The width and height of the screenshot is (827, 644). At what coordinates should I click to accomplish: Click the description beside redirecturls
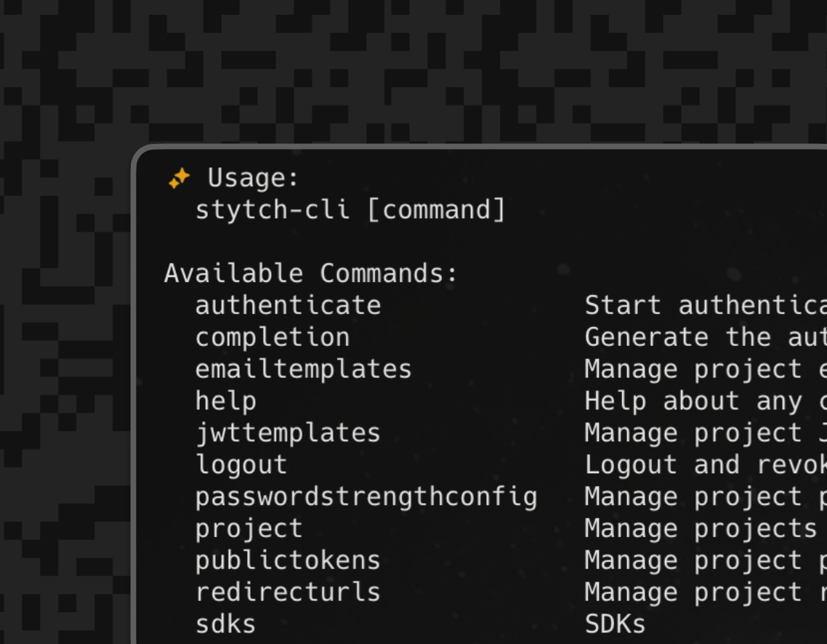(706, 592)
